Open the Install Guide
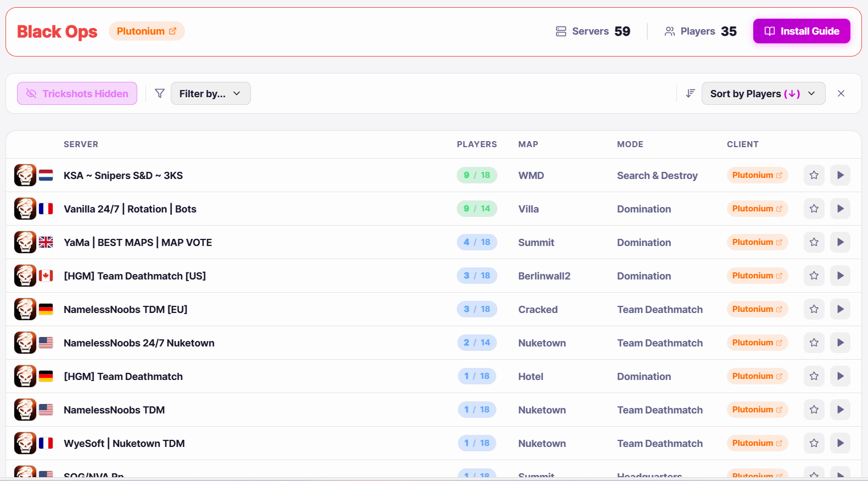868x481 pixels. coord(801,31)
